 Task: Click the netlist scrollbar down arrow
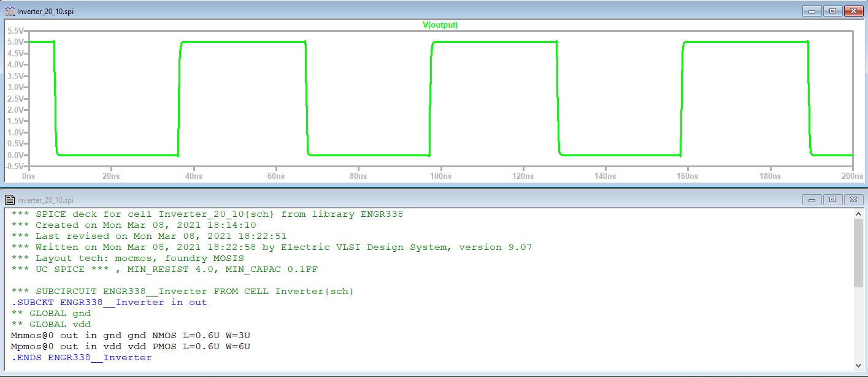[858, 366]
